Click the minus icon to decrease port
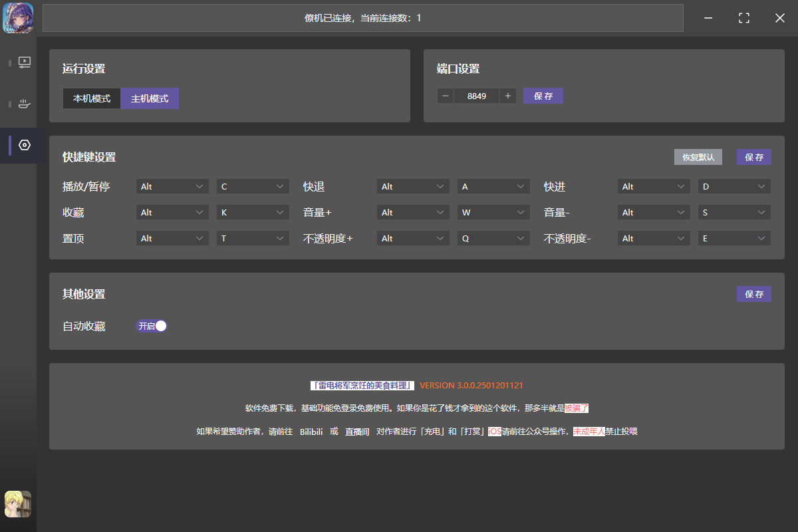The height and width of the screenshot is (532, 798). pos(446,96)
